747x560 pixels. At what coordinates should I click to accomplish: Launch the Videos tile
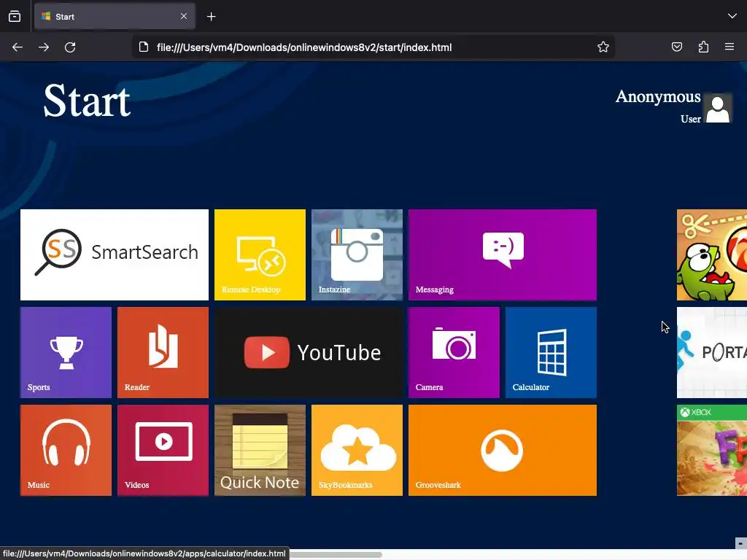(163, 451)
